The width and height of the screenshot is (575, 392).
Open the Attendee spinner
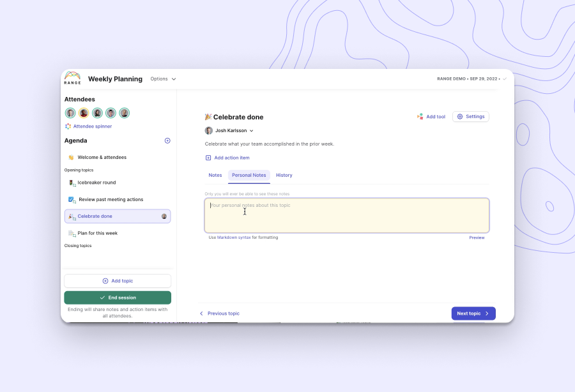click(x=88, y=126)
